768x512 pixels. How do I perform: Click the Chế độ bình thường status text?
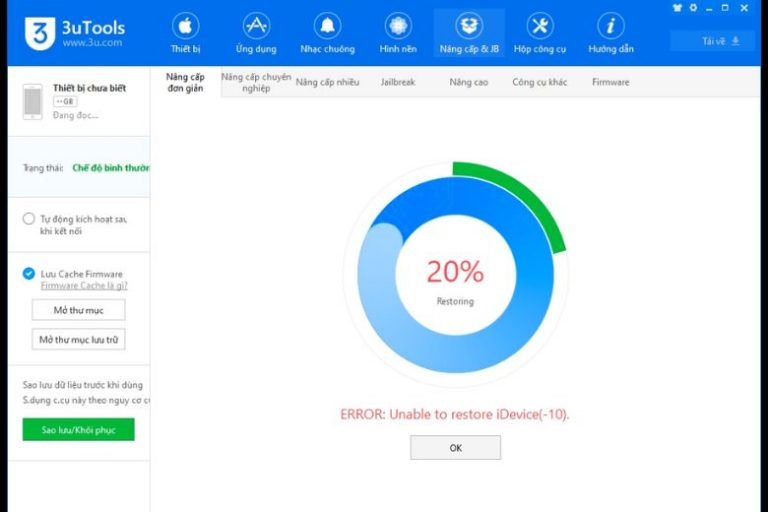pos(111,168)
